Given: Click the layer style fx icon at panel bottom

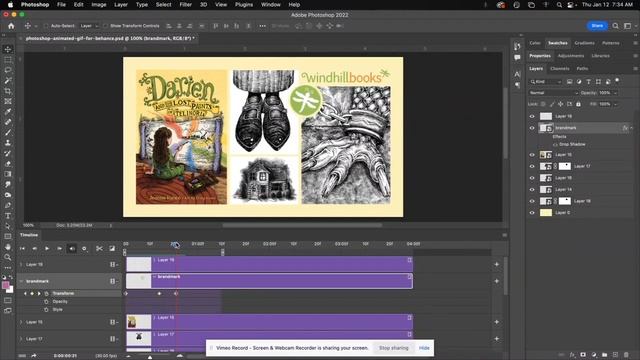Looking at the screenshot, I should 572,355.
